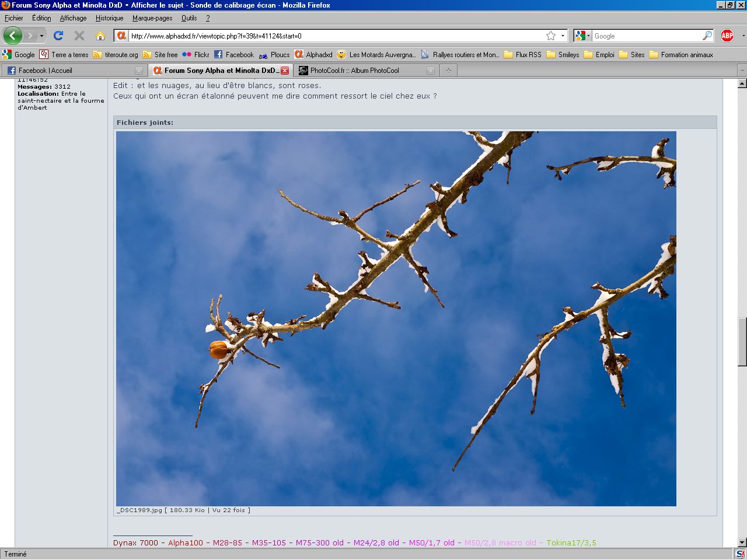747x560 pixels.
Task: Open the ? help menu
Action: [208, 18]
